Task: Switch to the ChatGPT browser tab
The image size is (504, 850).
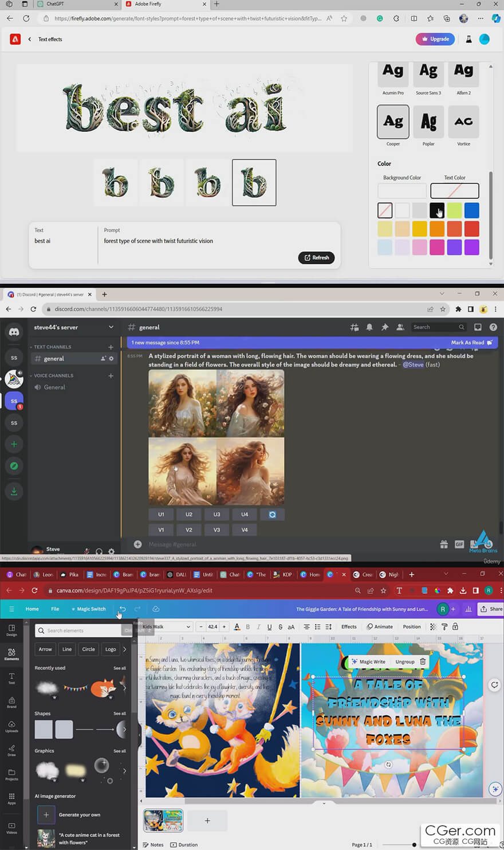Action: coord(56,4)
